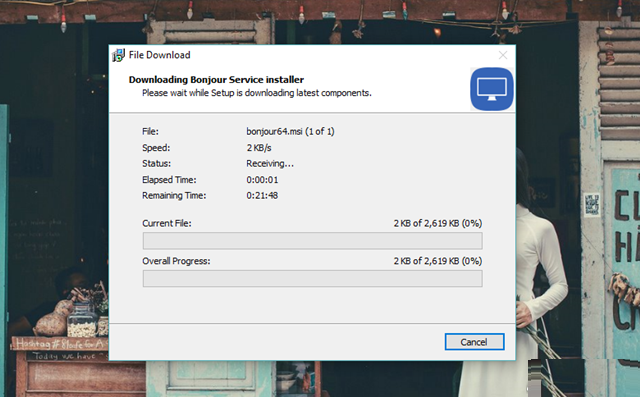The width and height of the screenshot is (640, 397).
Task: Click the File: label
Action: pyautogui.click(x=150, y=131)
